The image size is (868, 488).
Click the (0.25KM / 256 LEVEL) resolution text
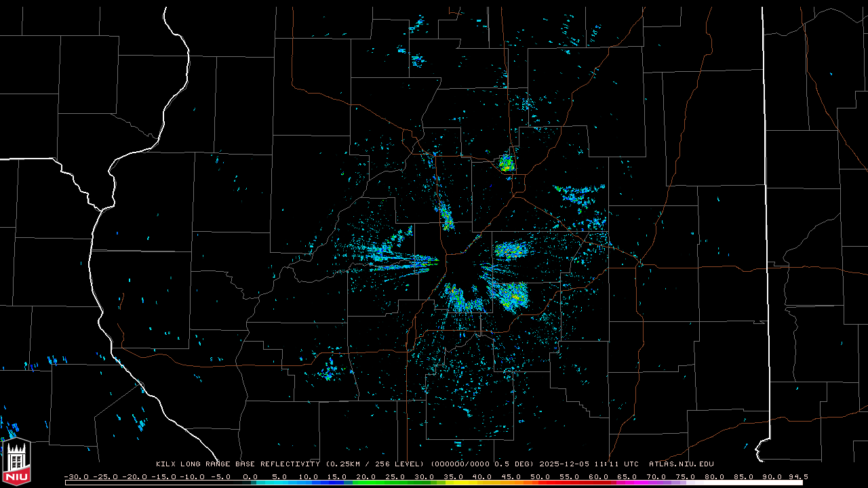tap(374, 464)
